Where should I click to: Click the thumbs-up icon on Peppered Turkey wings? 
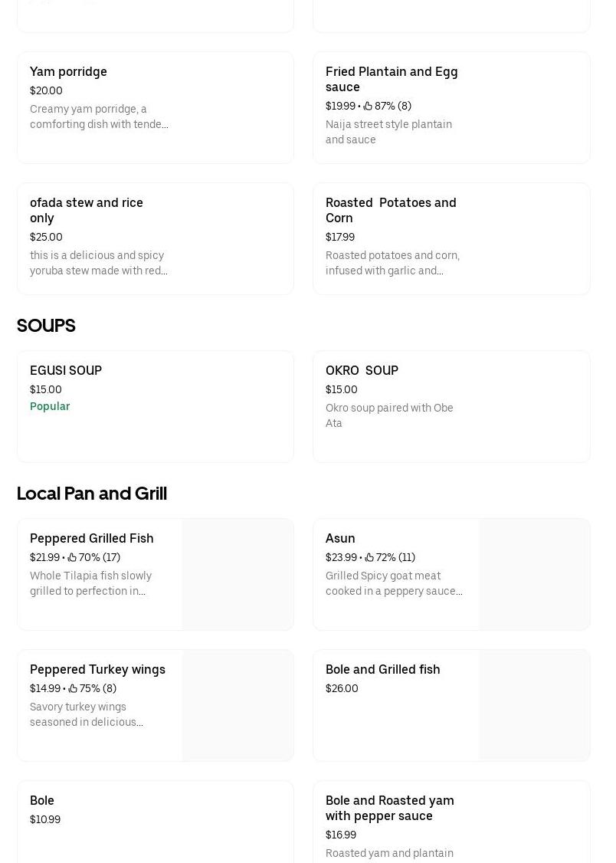pyautogui.click(x=72, y=688)
